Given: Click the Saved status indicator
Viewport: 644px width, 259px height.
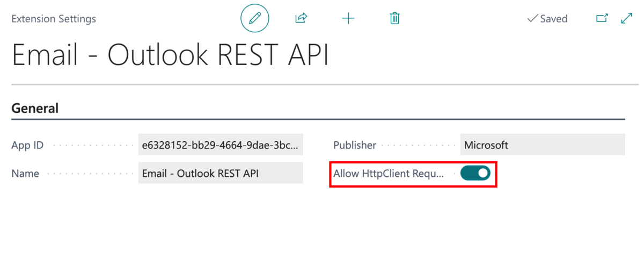Looking at the screenshot, I should coord(547,19).
